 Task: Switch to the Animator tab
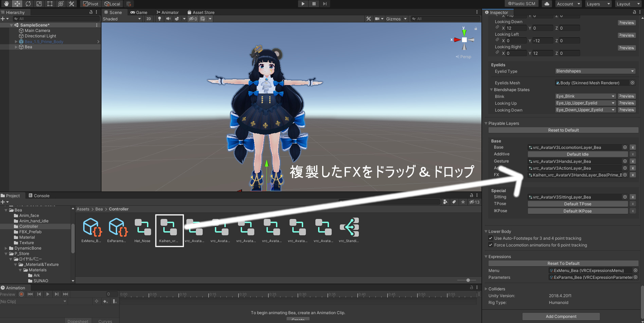(x=168, y=12)
